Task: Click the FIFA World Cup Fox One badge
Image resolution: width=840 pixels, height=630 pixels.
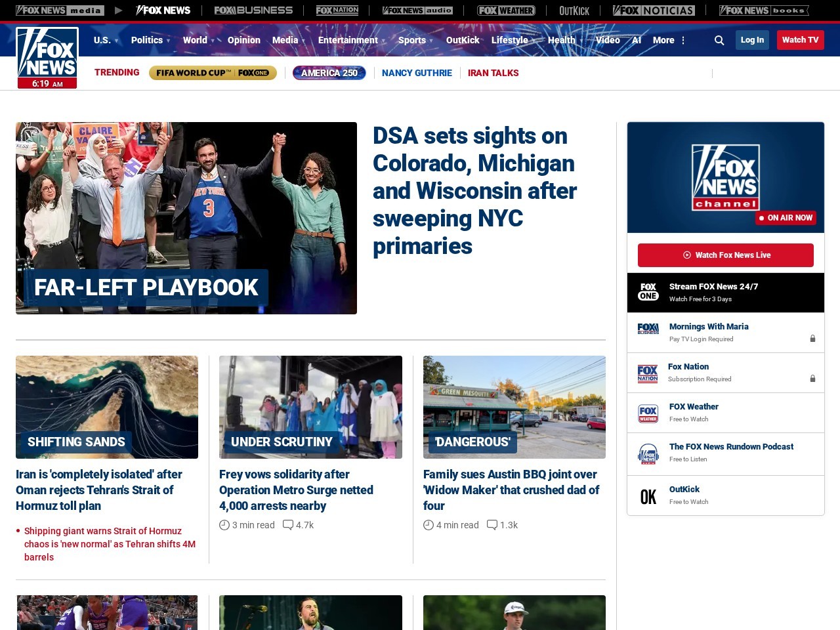Action: click(x=213, y=73)
